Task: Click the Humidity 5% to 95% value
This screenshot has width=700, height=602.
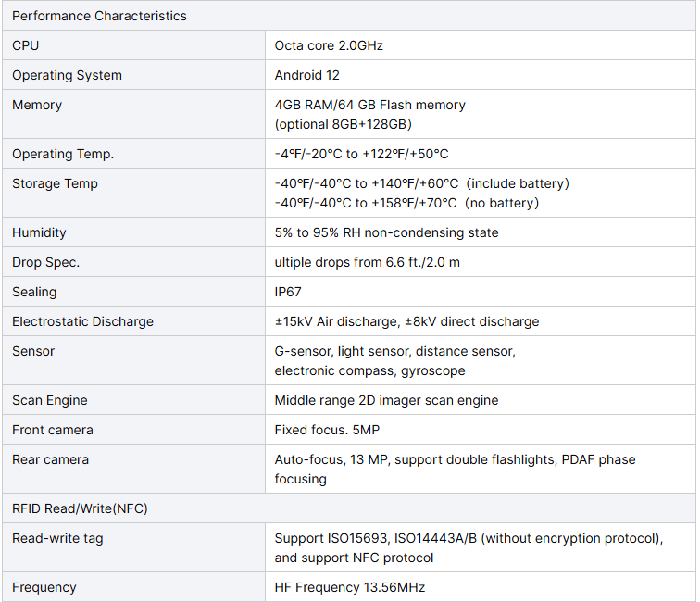Action: coord(386,232)
